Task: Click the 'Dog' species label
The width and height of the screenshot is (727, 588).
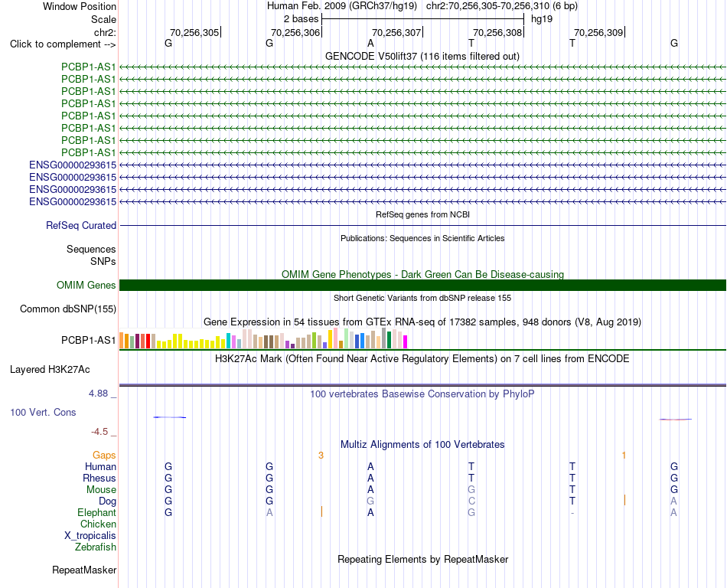Action: point(107,501)
